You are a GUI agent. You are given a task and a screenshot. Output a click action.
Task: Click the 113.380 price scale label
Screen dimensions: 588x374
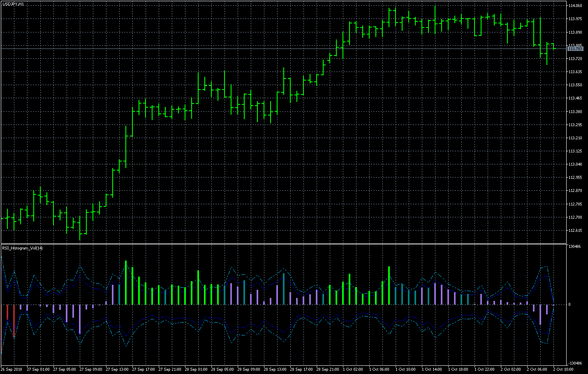pyautogui.click(x=575, y=112)
